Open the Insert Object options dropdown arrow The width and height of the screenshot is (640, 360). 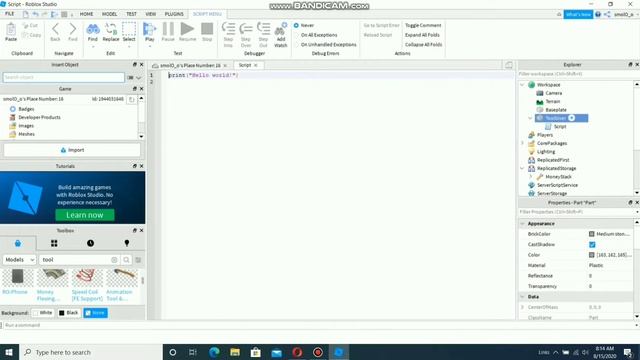pyautogui.click(x=138, y=78)
